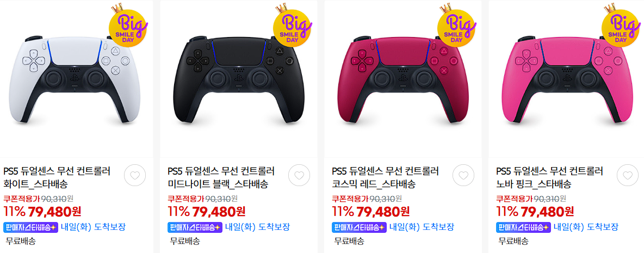The height and width of the screenshot is (253, 644).
Task: Click 판매자스타배송 badge under Cosmic Red controller
Action: (x=360, y=227)
